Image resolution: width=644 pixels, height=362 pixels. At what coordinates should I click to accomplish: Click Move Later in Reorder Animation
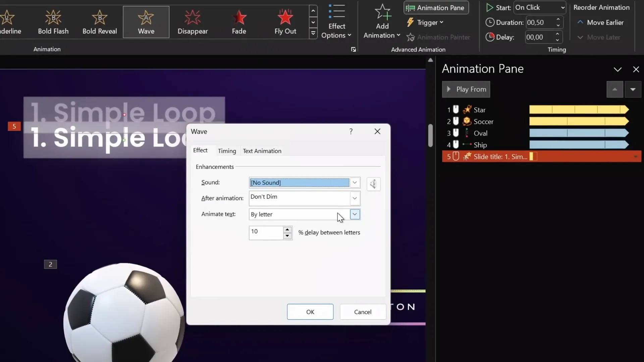point(599,37)
